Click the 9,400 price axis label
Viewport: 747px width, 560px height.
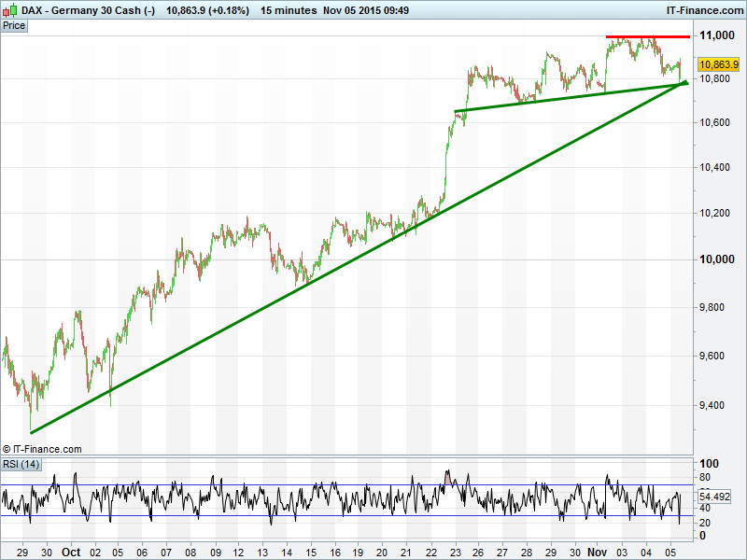[x=717, y=405]
